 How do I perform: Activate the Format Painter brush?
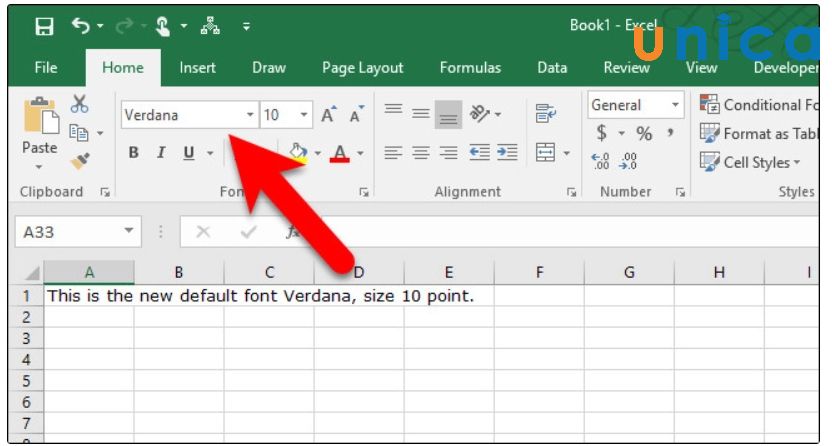point(80,161)
